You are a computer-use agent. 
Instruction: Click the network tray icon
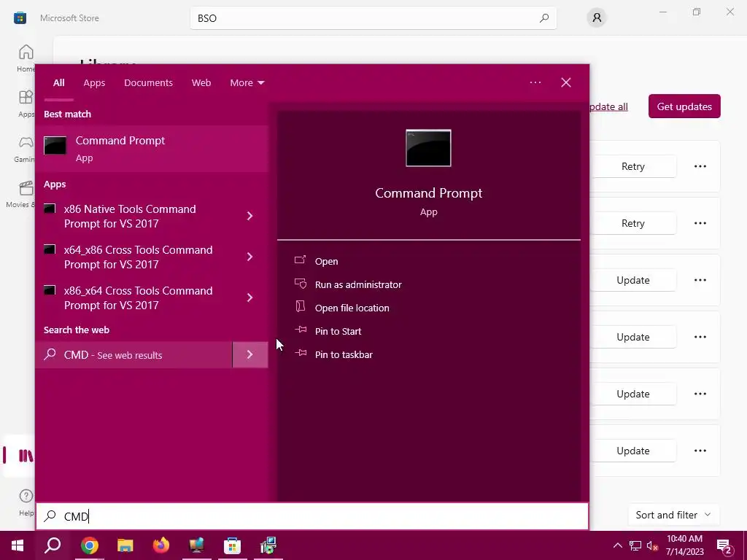pos(635,545)
